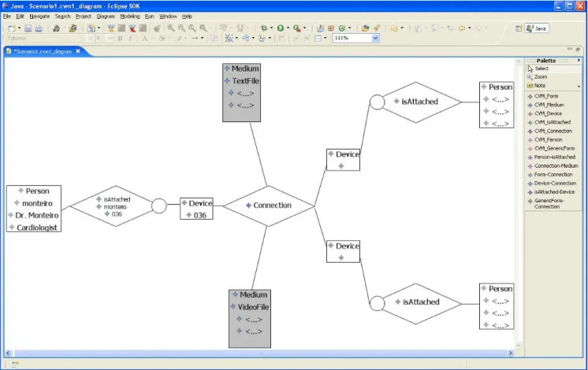
Task: Select CVM_Device palette entry
Action: [553, 113]
